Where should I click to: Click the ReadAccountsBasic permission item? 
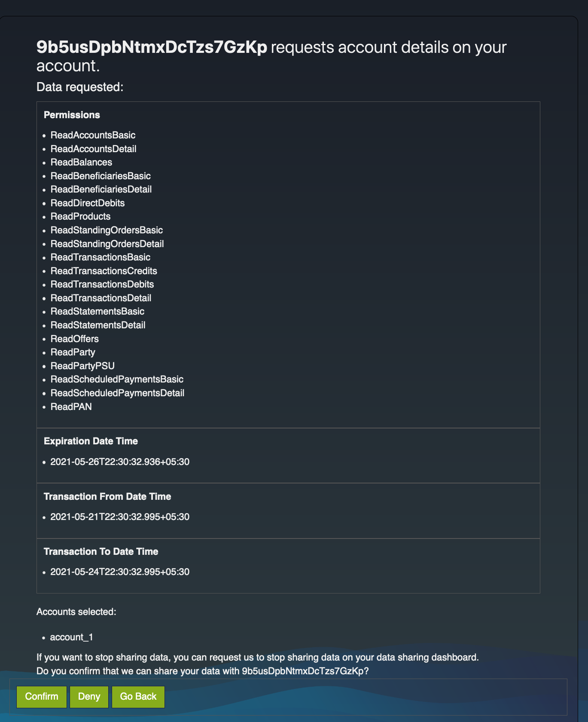coord(93,135)
